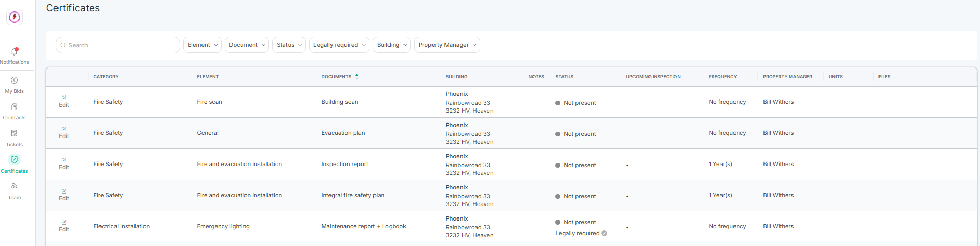
Task: Edit the Evacuation plan certificate row
Action: click(64, 133)
